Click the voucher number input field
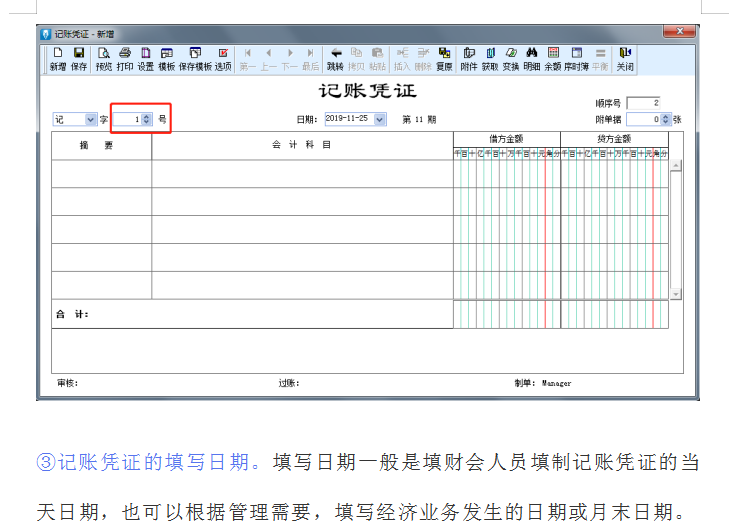 click(127, 120)
